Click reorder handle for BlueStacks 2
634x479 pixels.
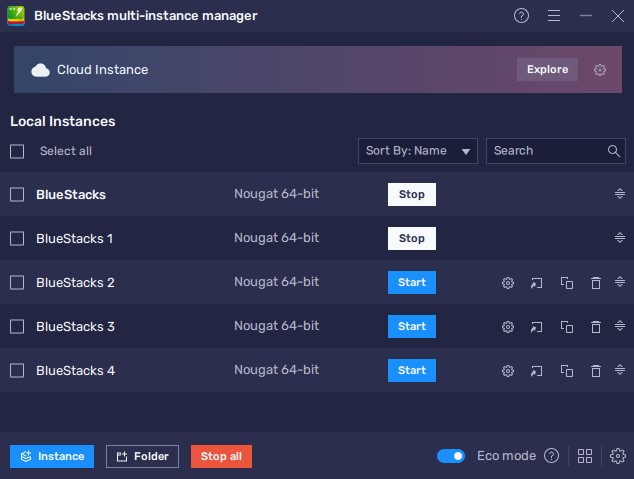pos(620,281)
